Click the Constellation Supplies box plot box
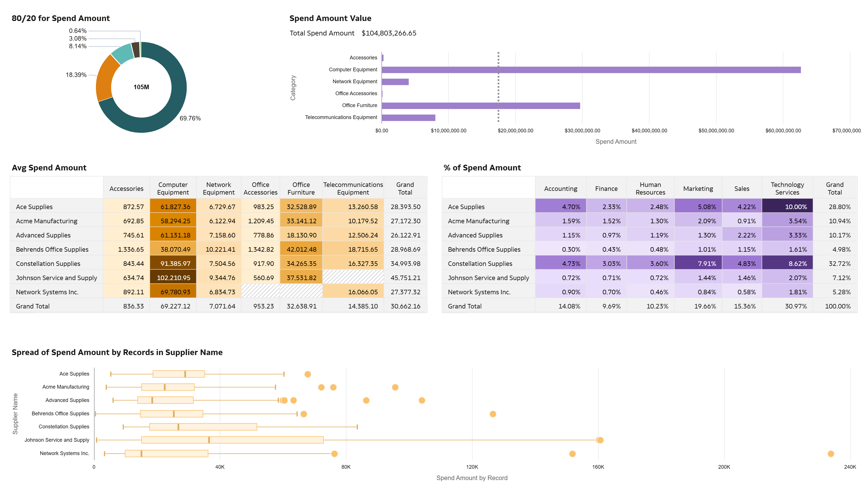Viewport: 868px width, 492px height. [x=203, y=427]
